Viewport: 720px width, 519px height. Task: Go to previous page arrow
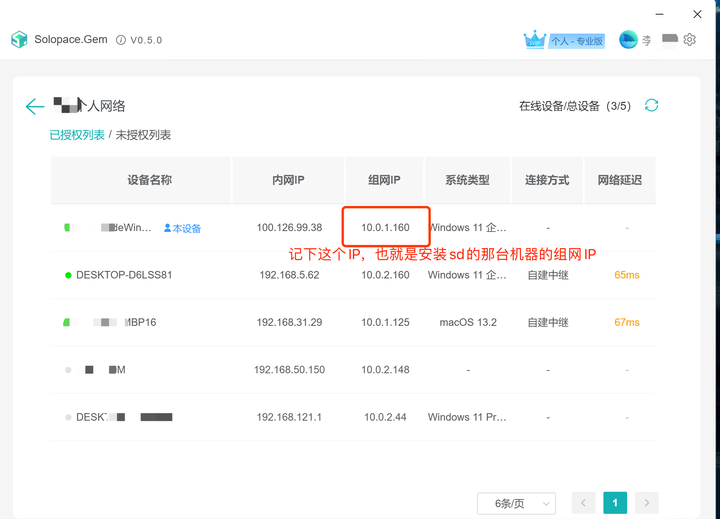pyautogui.click(x=584, y=503)
